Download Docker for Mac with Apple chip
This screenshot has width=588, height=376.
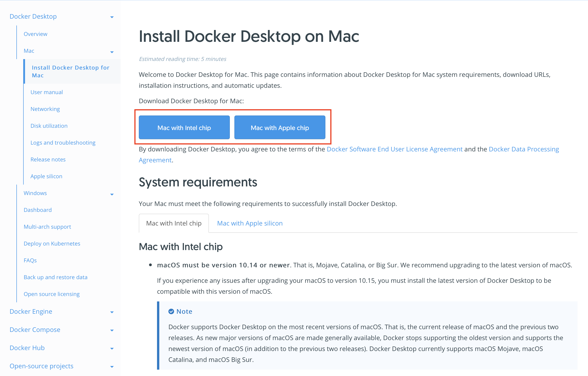click(280, 128)
